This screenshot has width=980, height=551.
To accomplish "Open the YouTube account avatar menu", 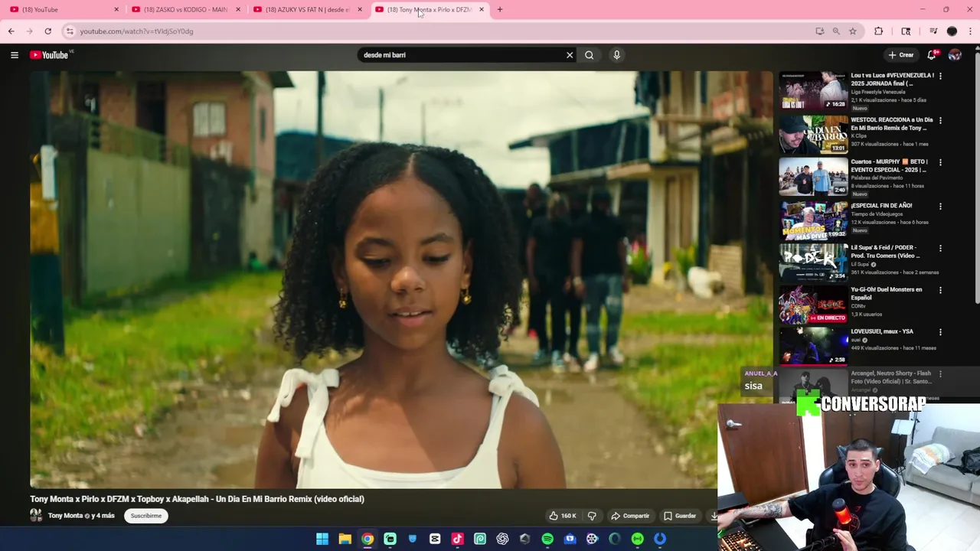I will [x=955, y=55].
